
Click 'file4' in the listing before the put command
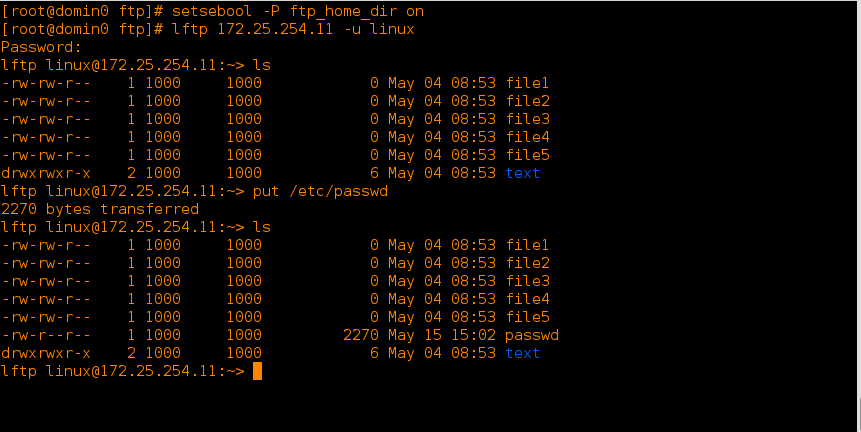[x=527, y=137]
